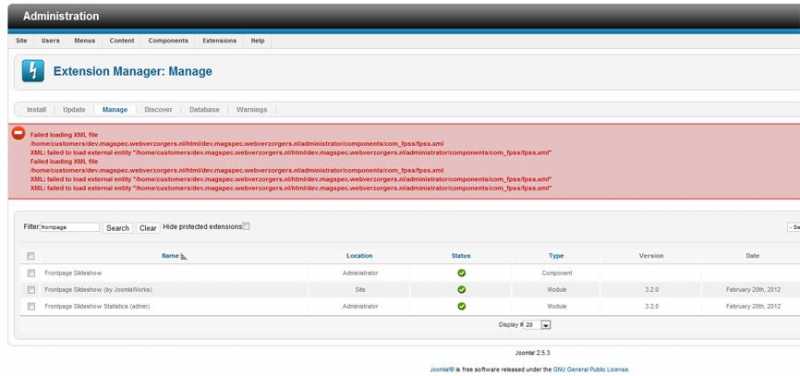Switch to the Discover tab
The height and width of the screenshot is (376, 800).
(158, 110)
